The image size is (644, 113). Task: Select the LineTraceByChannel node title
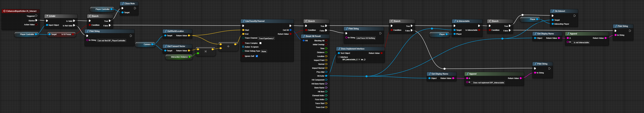click(x=255, y=21)
